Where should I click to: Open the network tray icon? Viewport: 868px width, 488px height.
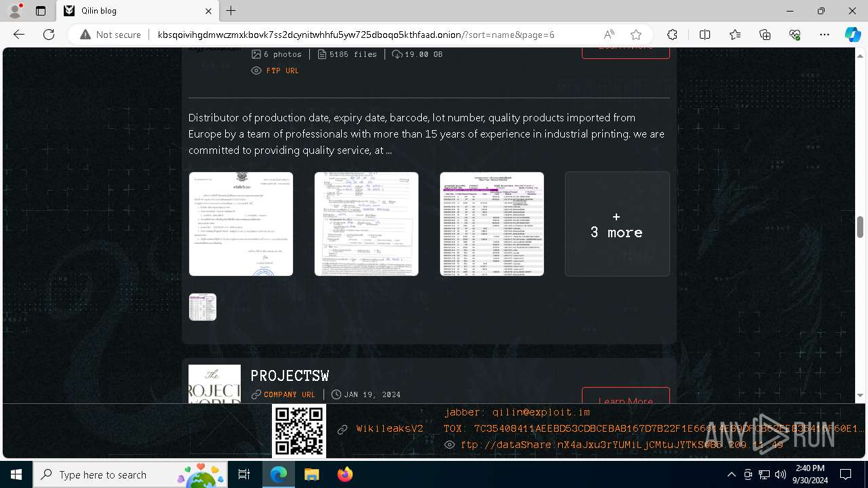pyautogui.click(x=764, y=474)
